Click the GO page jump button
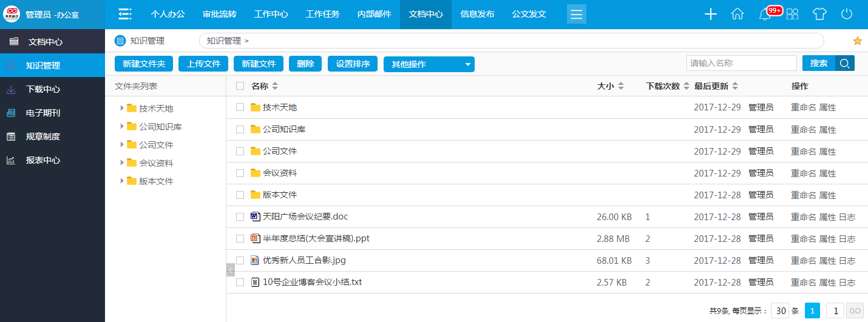The width and height of the screenshot is (868, 322). [855, 311]
